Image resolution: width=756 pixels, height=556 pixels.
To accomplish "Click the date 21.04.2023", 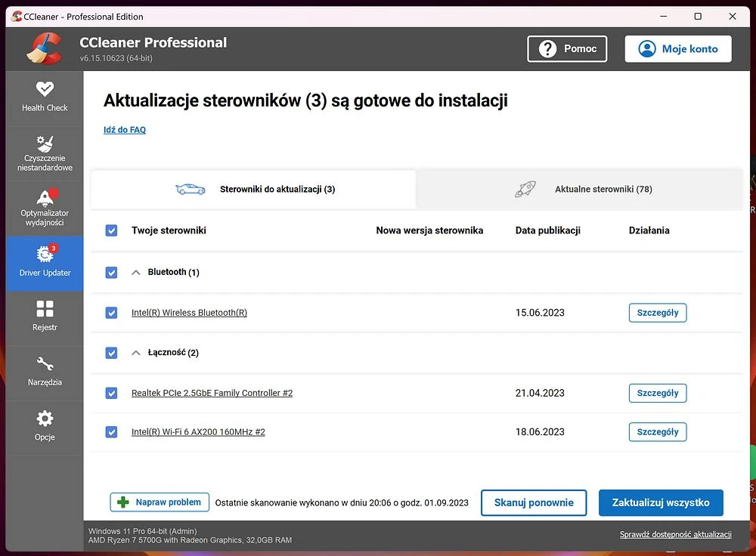I will pyautogui.click(x=540, y=393).
